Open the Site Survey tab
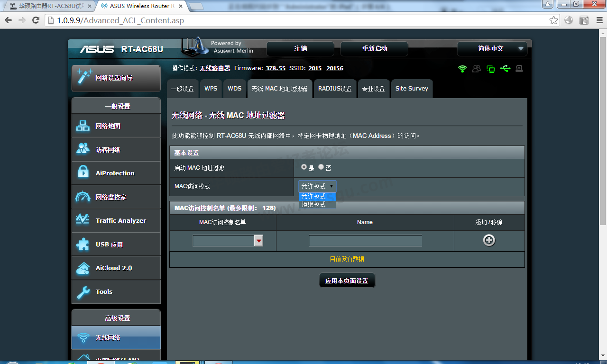 [412, 89]
